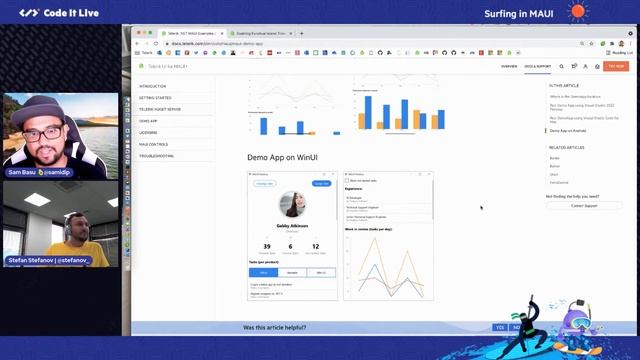
Task: Expand GETTING STARTED in the left navigation
Action: click(x=155, y=98)
